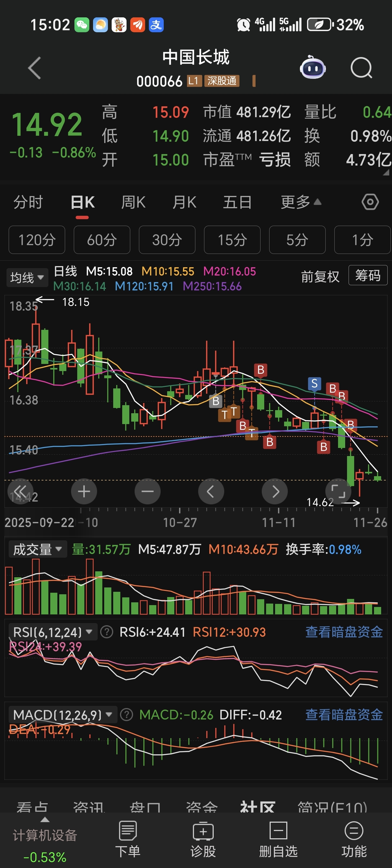Zoom in the K-line chart with plus

pos(84,492)
